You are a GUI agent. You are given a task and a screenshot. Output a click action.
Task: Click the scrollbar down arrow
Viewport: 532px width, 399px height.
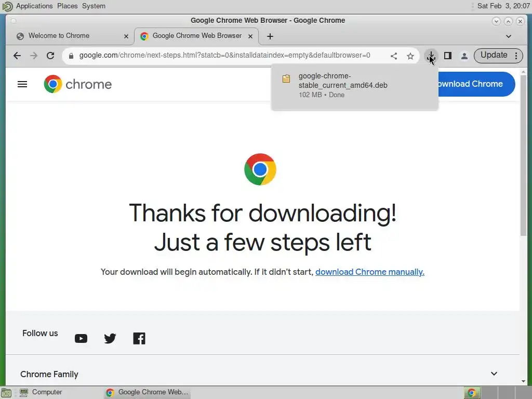coord(523,381)
